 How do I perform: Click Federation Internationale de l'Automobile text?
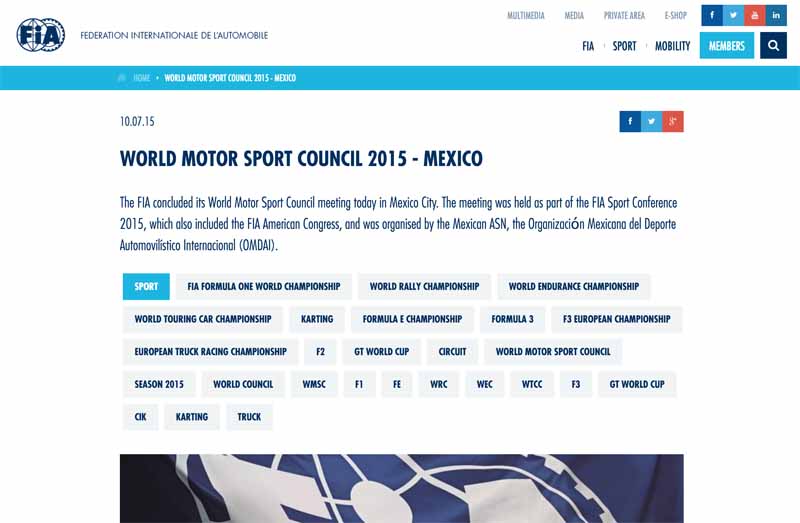tap(174, 35)
